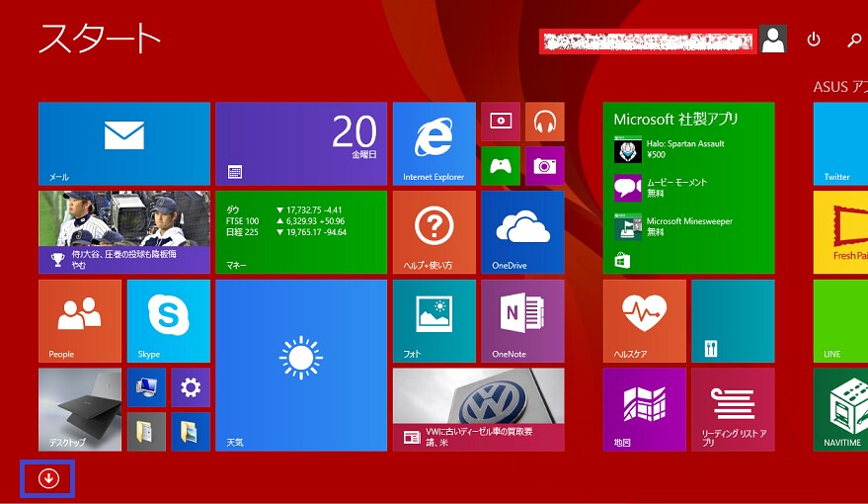Open the Food & Drink fork-knife tile
The image size is (868, 504).
tap(733, 320)
